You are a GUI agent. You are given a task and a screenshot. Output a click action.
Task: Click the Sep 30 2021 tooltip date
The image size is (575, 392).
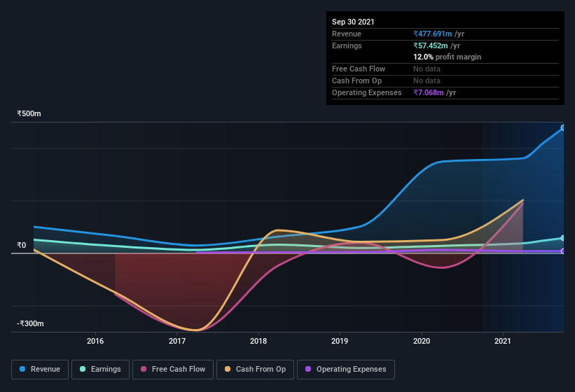click(x=353, y=22)
